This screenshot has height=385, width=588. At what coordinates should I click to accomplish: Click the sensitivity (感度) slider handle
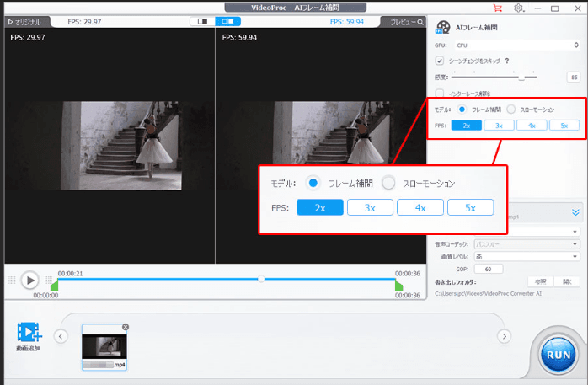pos(522,77)
